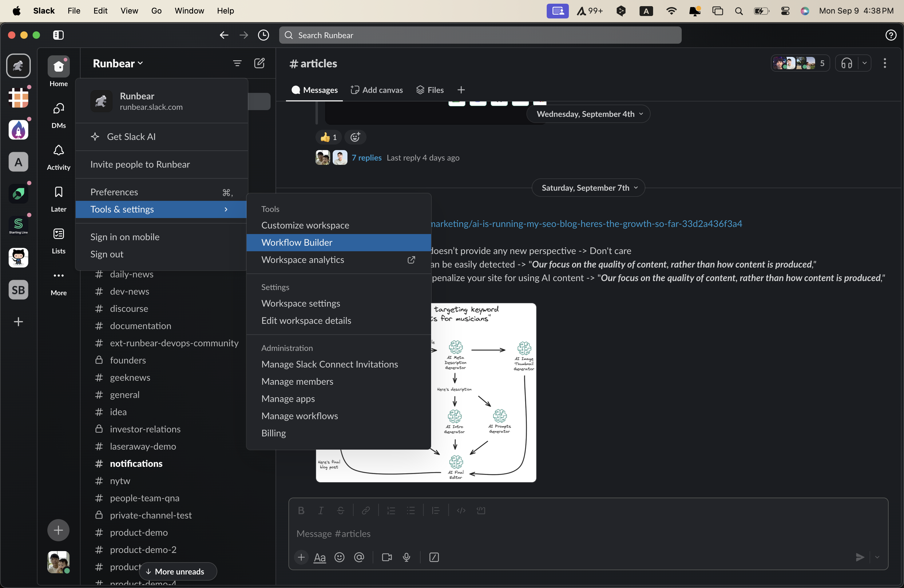The width and height of the screenshot is (904, 588).
Task: Toggle the sidebar panel icon
Action: point(58,35)
